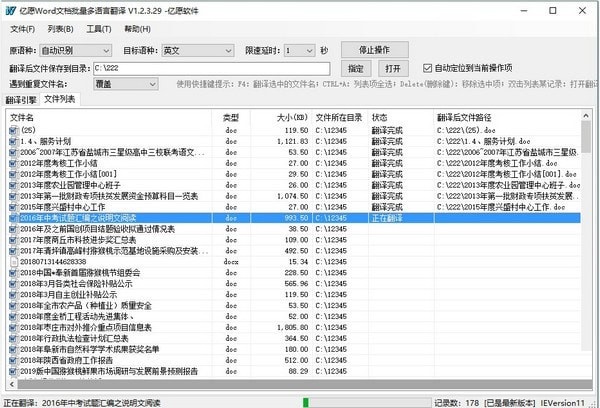Viewport: 600px width, 408px height.
Task: Click the 大小(KB) column header
Action: (x=292, y=118)
